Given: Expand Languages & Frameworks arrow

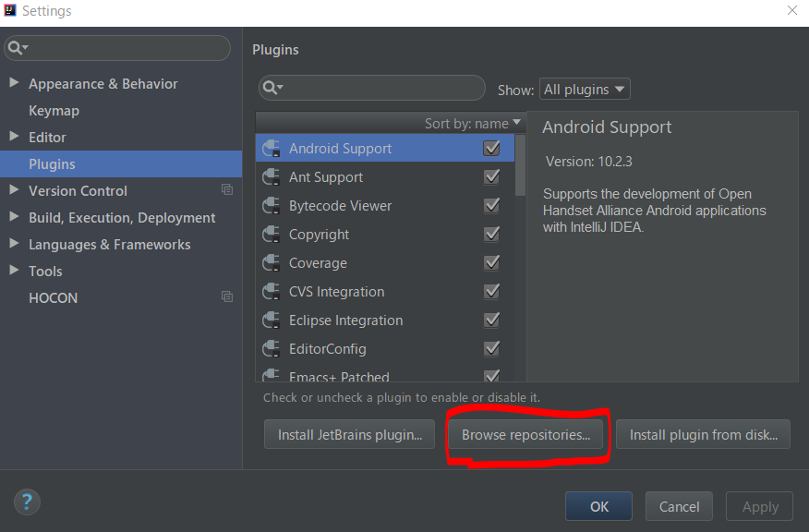Looking at the screenshot, I should click(x=14, y=243).
